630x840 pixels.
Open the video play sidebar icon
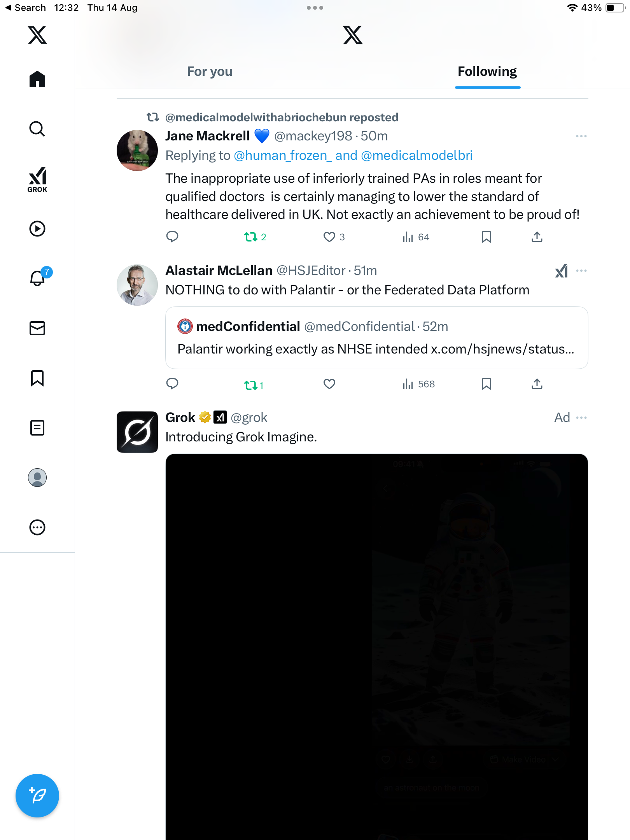coord(37,229)
